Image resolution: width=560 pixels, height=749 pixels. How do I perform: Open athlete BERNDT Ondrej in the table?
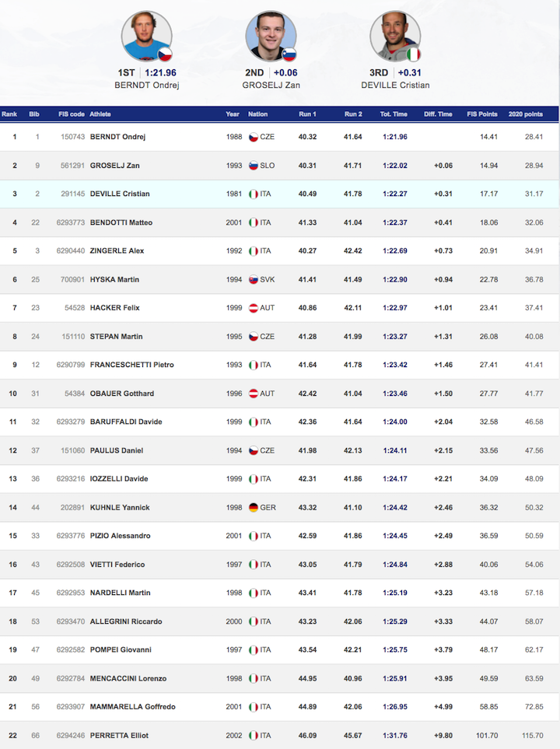[x=117, y=137]
